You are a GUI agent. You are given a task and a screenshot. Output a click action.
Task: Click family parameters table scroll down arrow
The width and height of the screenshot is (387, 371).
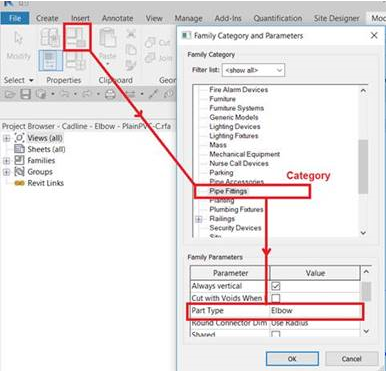[x=366, y=331]
